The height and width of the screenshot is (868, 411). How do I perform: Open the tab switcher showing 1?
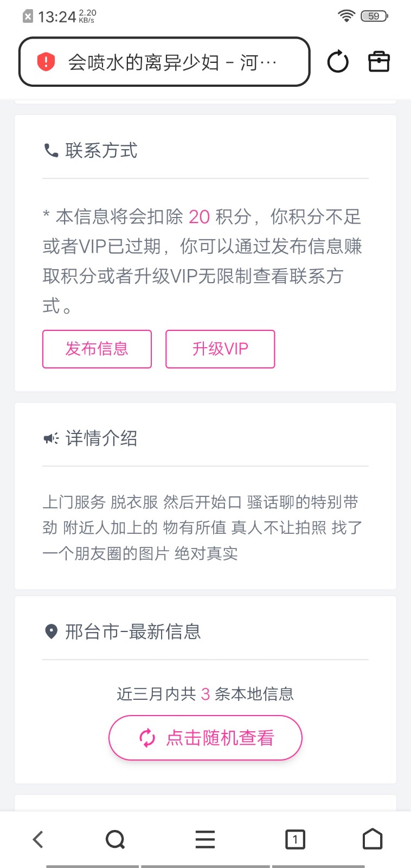pos(295,839)
